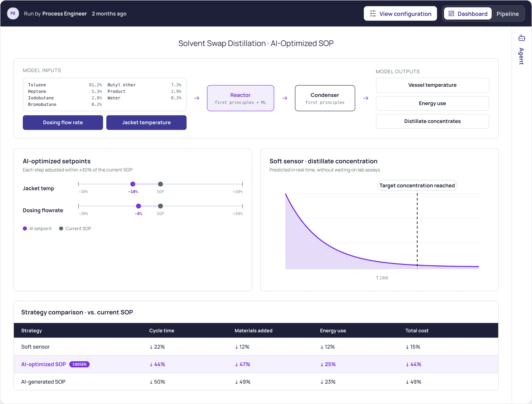532x404 pixels.
Task: Click AI-generated SOP total cost 49% cell
Action: click(413, 382)
